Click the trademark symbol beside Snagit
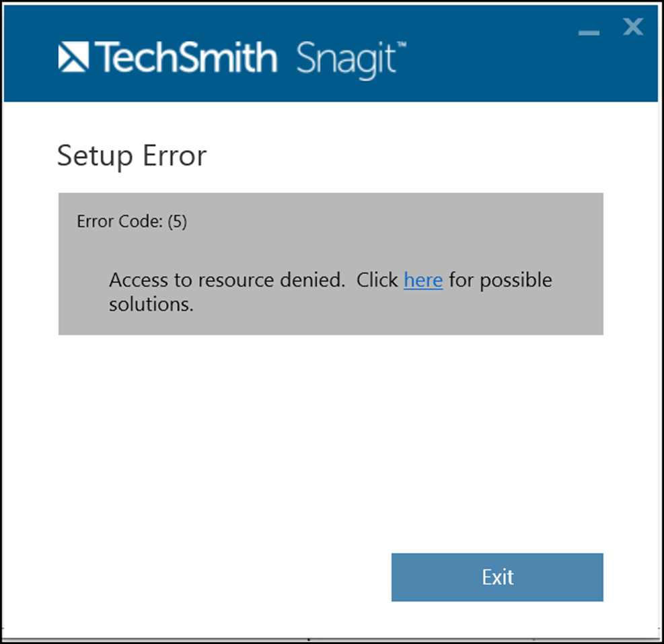664x644 pixels. tap(400, 46)
